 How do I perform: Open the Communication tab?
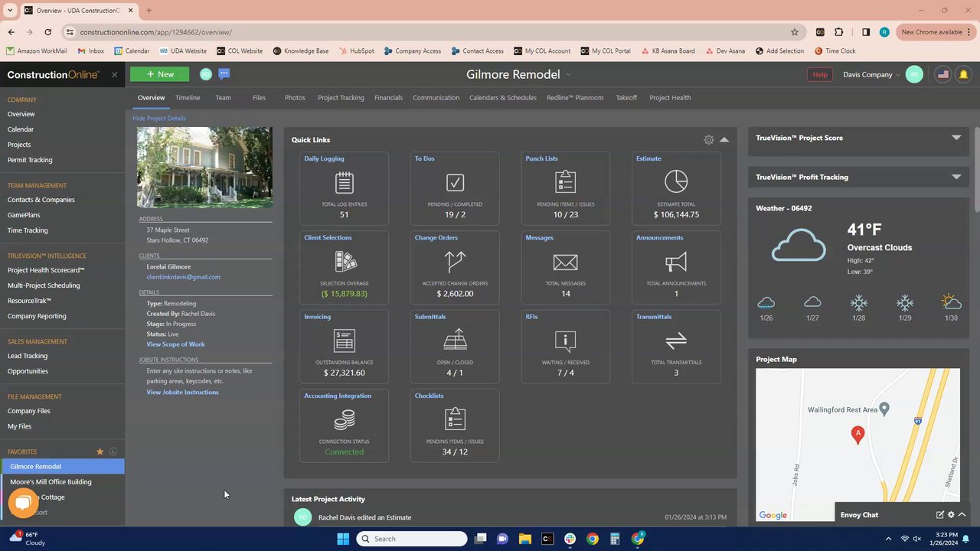click(x=436, y=98)
